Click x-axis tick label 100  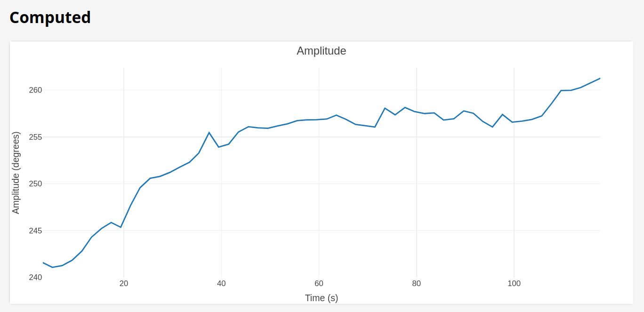pos(514,283)
